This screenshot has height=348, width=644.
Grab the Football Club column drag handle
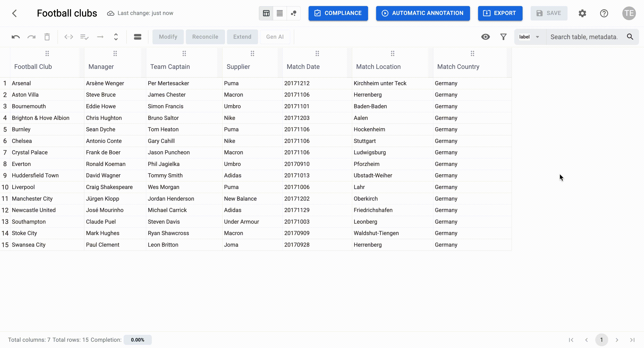(47, 53)
